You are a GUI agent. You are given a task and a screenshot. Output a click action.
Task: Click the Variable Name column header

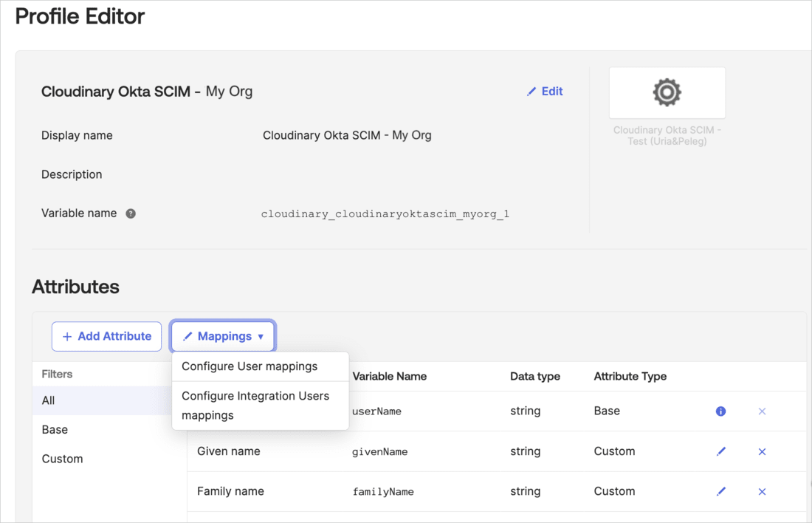390,376
